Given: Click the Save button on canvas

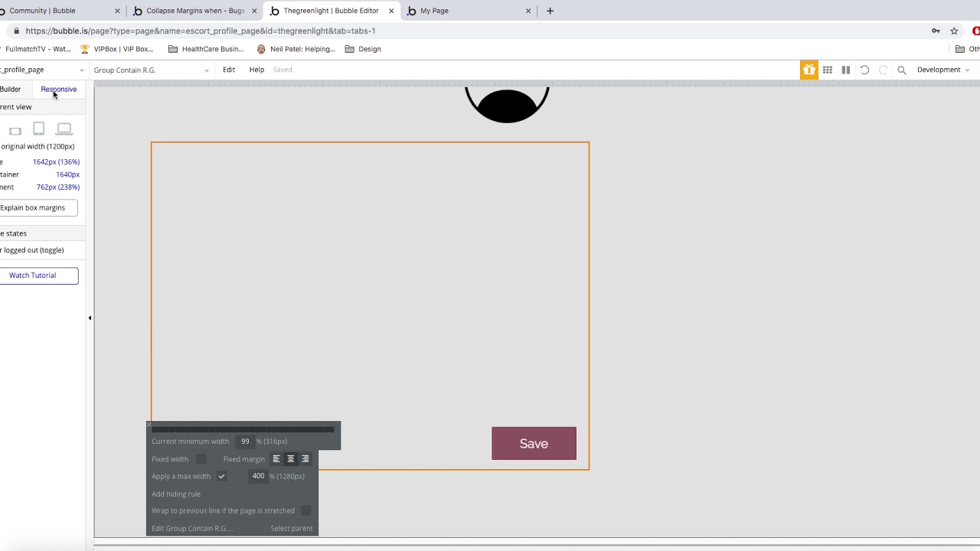Looking at the screenshot, I should [x=534, y=444].
